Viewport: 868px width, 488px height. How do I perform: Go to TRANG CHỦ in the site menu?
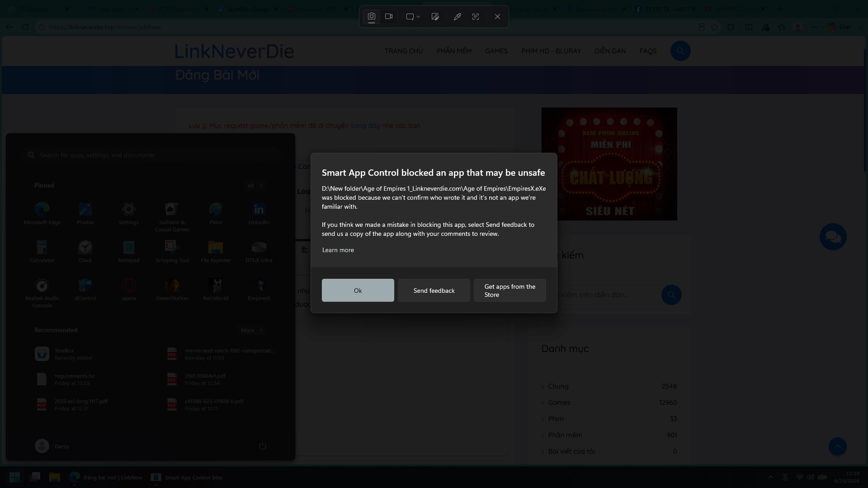(404, 51)
